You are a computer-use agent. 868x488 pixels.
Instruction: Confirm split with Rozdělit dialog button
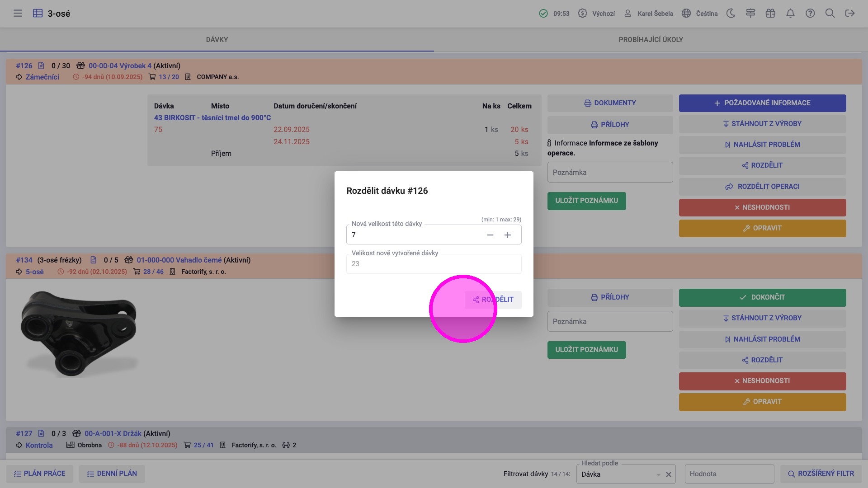tap(493, 300)
